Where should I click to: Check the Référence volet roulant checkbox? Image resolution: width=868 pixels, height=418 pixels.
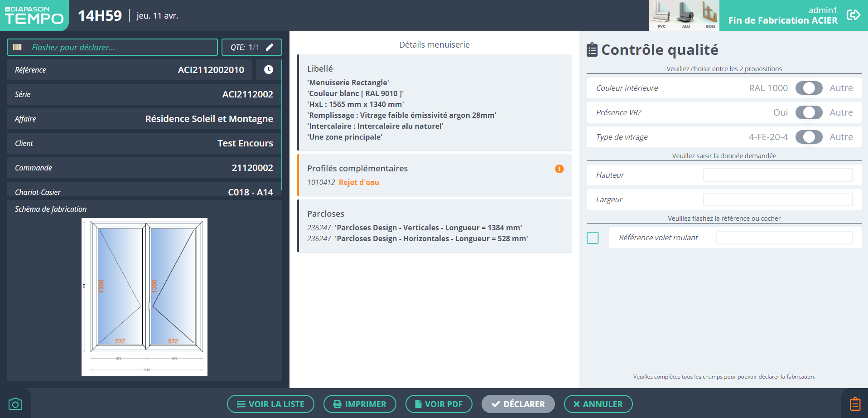click(593, 238)
